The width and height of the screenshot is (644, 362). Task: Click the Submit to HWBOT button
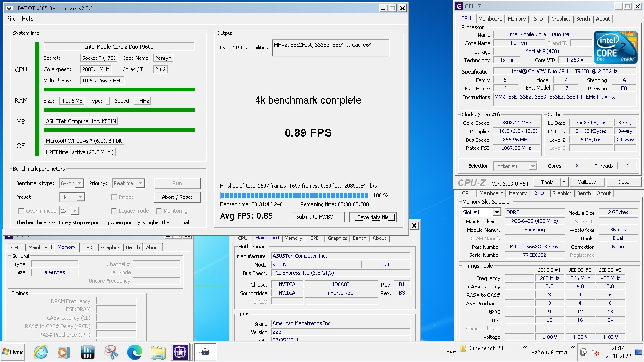pos(316,217)
